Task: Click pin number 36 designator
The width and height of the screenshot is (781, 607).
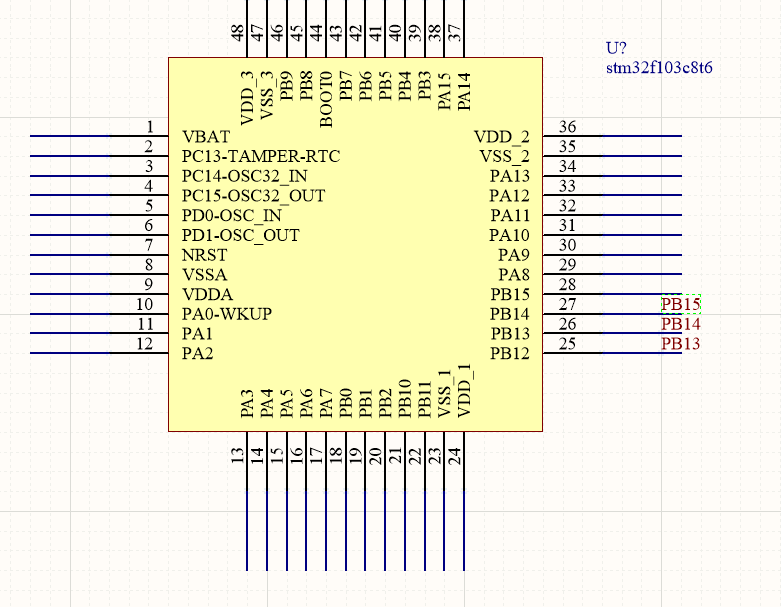Action: pyautogui.click(x=567, y=127)
